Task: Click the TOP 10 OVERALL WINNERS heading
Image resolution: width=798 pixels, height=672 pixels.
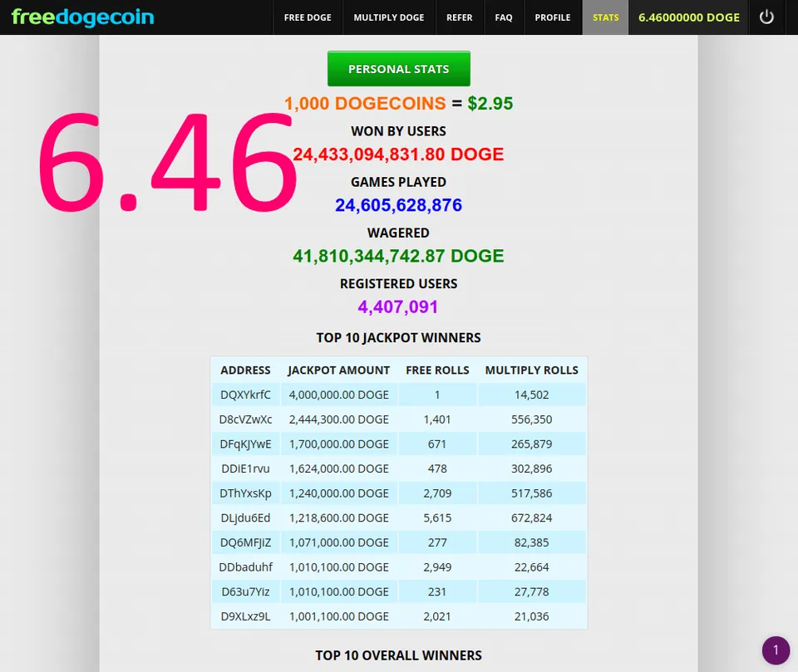Action: [x=398, y=655]
